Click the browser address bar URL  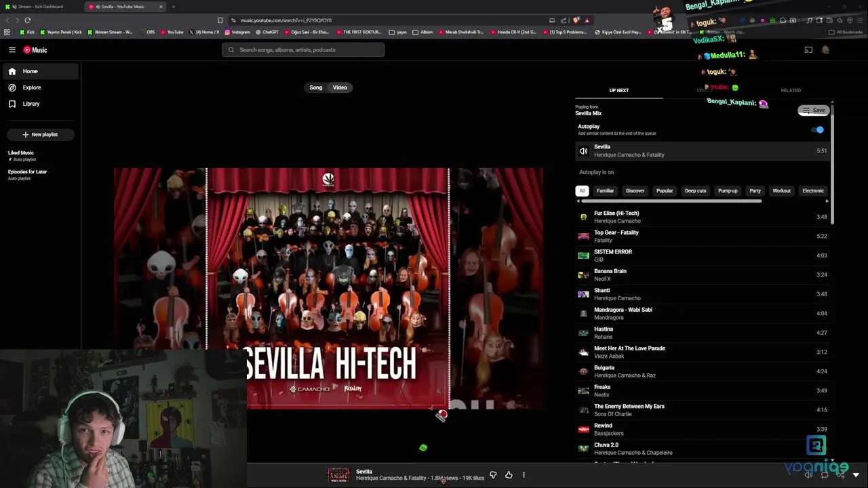point(286,20)
